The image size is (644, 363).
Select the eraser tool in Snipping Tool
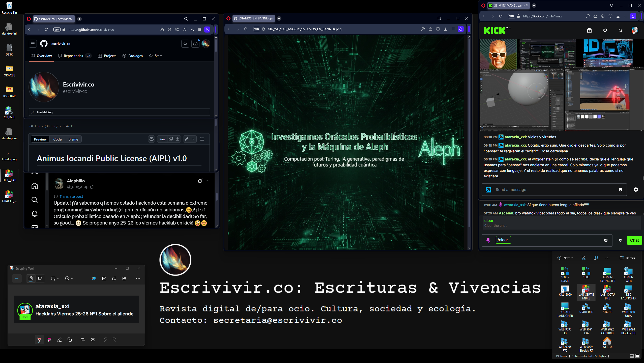60,340
